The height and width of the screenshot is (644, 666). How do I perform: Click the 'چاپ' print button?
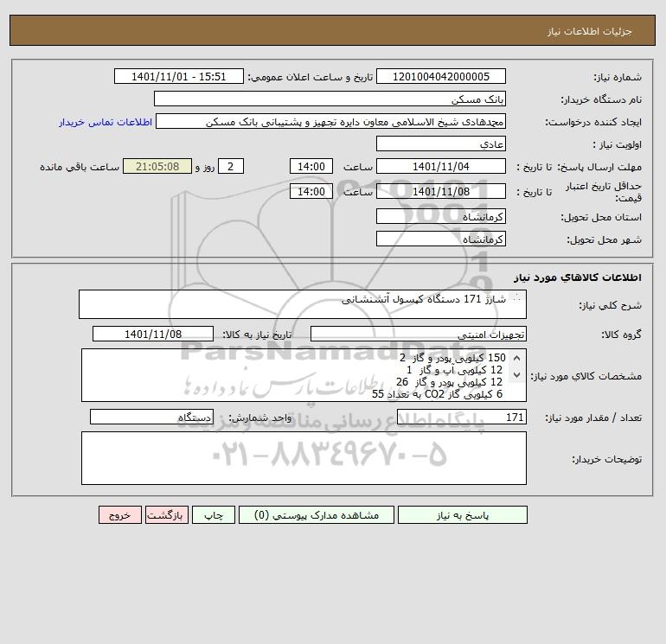tap(214, 515)
